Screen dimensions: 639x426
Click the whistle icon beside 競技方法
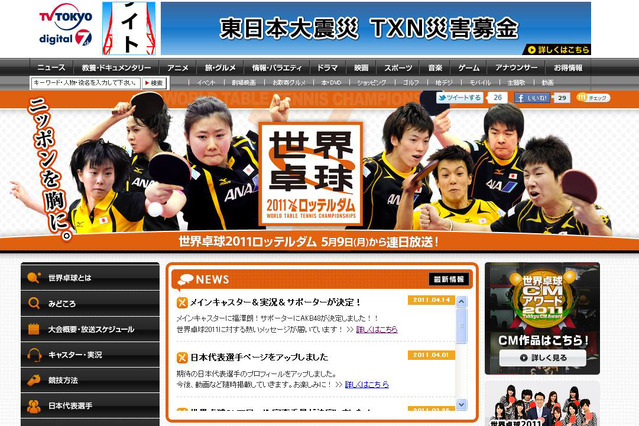[34, 380]
